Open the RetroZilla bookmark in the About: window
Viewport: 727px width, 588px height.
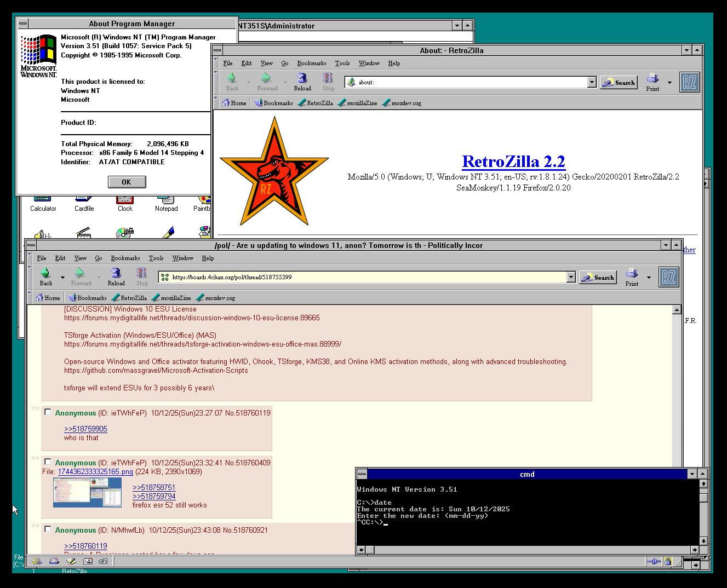tap(316, 103)
